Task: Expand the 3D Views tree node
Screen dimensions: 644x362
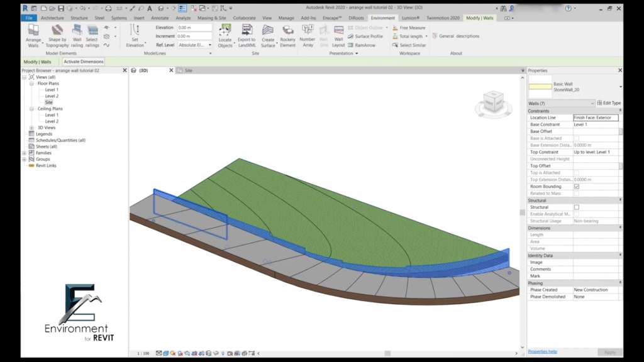Action: (x=31, y=128)
